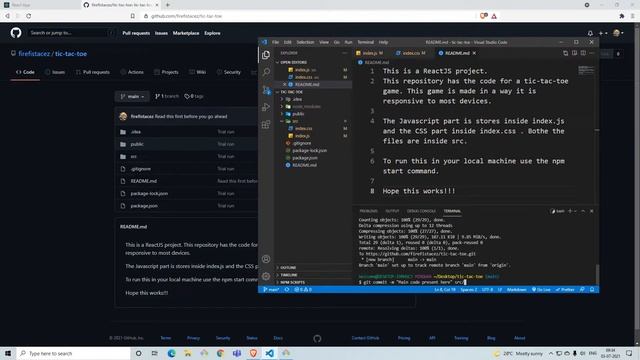Click the main branch indicator in status bar
This screenshot has height=360, width=640.
click(271, 289)
